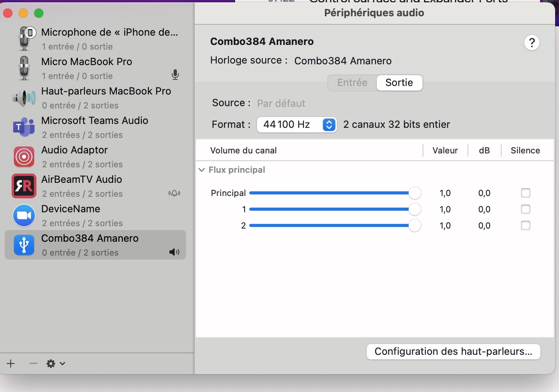Click the Haut-parleurs MacBook Pro speaker icon
This screenshot has width=559, height=392.
coord(24,98)
